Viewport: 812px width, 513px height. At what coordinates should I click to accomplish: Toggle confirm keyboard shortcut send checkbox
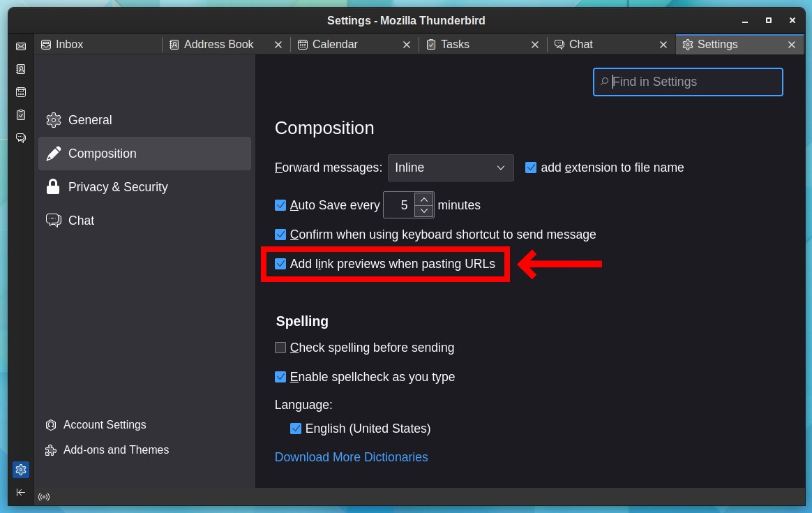(x=280, y=235)
